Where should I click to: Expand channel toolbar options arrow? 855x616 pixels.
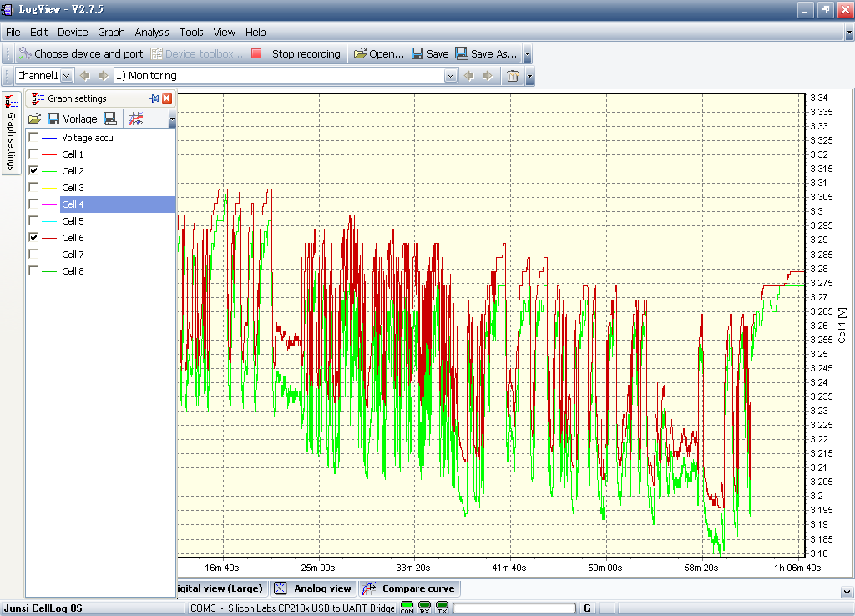pyautogui.click(x=529, y=76)
